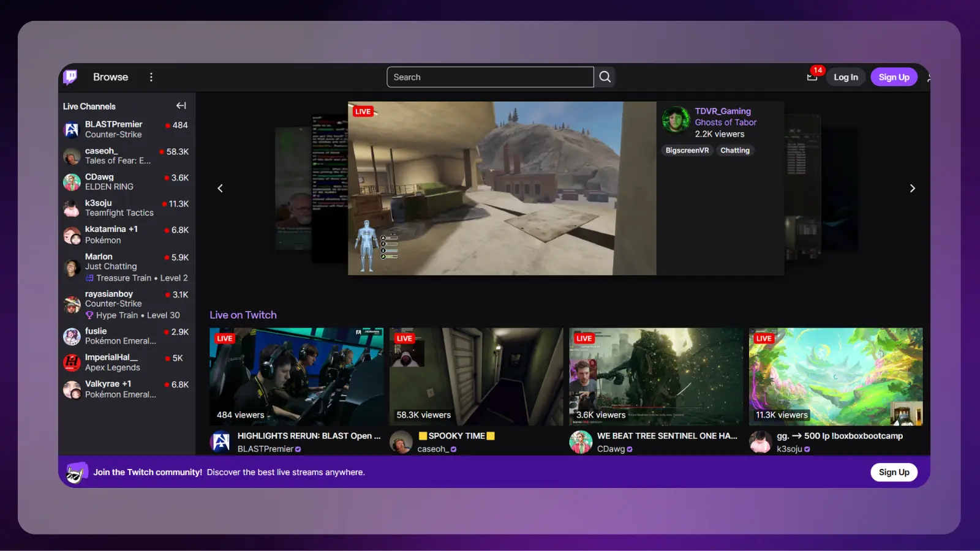Click caseoh_ avatar below SPOOKY TIME stream
Image resolution: width=980 pixels, height=551 pixels.
click(x=401, y=441)
